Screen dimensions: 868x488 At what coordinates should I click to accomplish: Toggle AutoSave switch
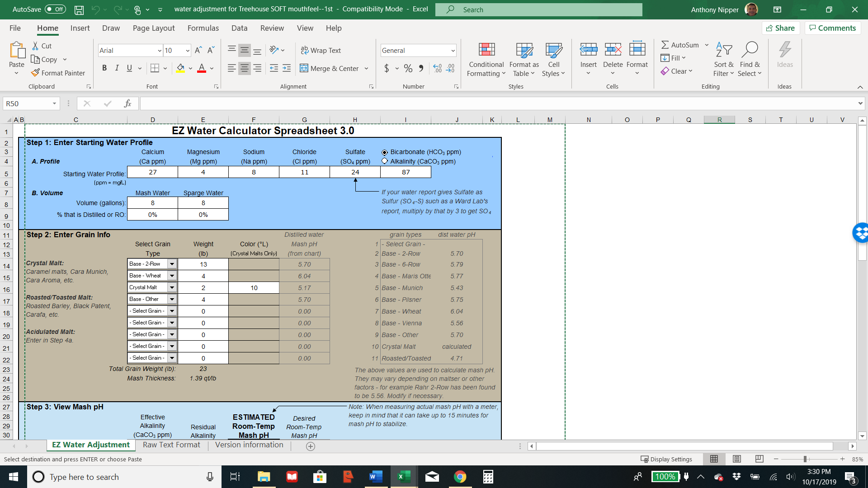pyautogui.click(x=56, y=9)
